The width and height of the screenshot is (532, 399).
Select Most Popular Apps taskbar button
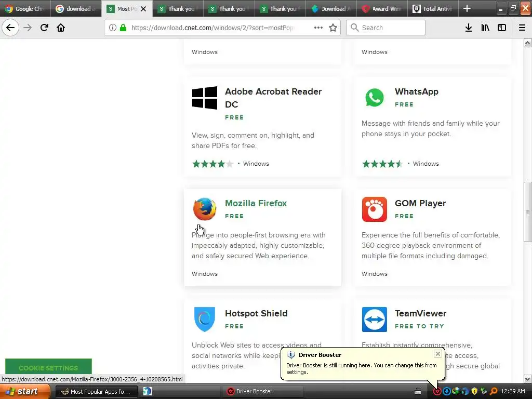96,392
